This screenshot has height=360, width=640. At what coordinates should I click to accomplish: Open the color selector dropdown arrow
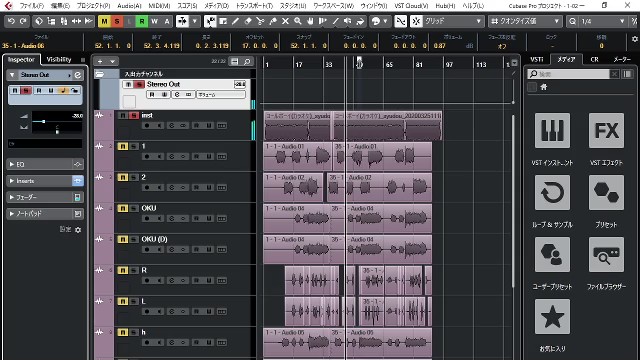385,21
